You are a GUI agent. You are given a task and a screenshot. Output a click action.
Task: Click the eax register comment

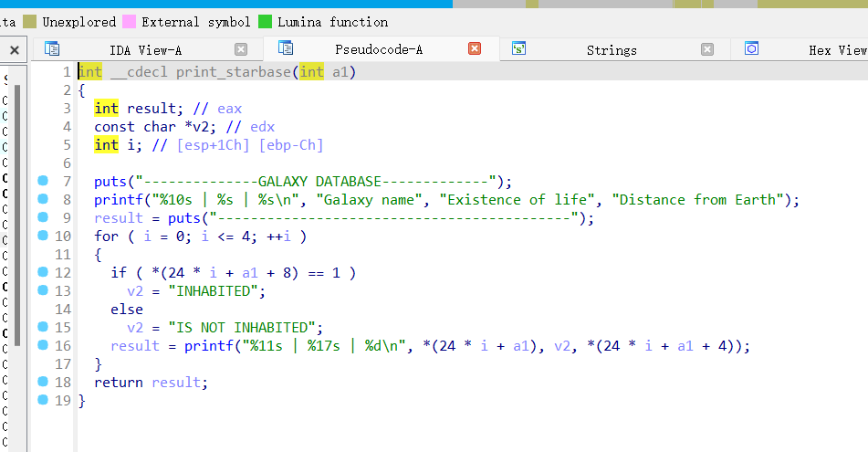[x=229, y=109]
